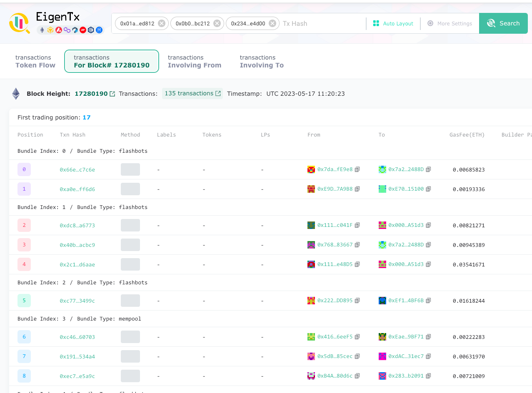Image resolution: width=532 pixels, height=393 pixels.
Task: Click the GasFee(ETH) column header
Action: pos(467,135)
